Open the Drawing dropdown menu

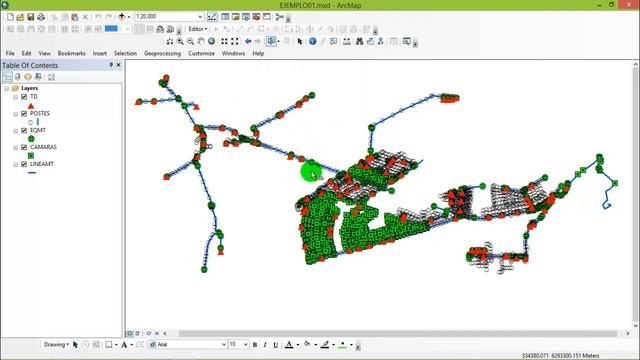(x=56, y=344)
